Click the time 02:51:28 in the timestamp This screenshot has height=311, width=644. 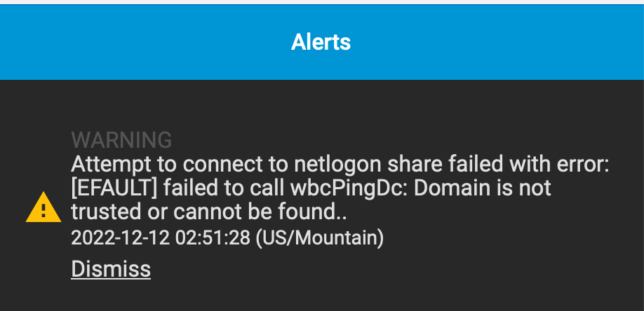[x=213, y=237]
